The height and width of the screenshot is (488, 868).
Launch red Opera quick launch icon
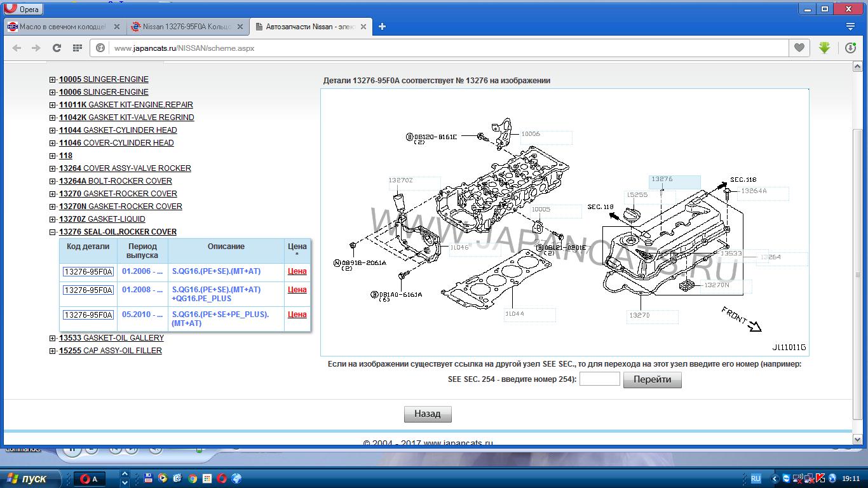tap(222, 478)
